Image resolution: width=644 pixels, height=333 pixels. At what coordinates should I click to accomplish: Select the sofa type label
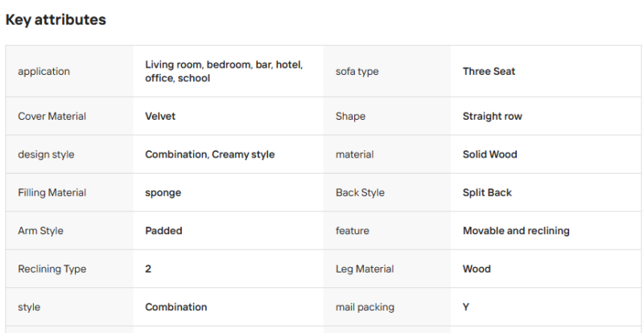click(357, 72)
